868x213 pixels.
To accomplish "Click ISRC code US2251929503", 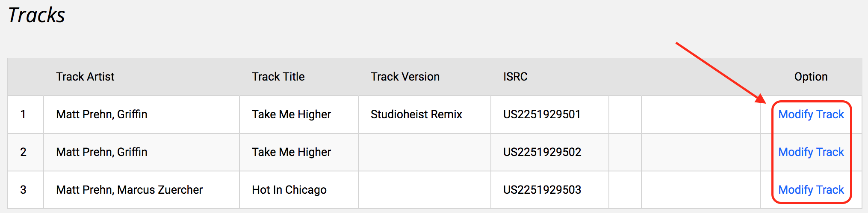I will click(x=542, y=190).
